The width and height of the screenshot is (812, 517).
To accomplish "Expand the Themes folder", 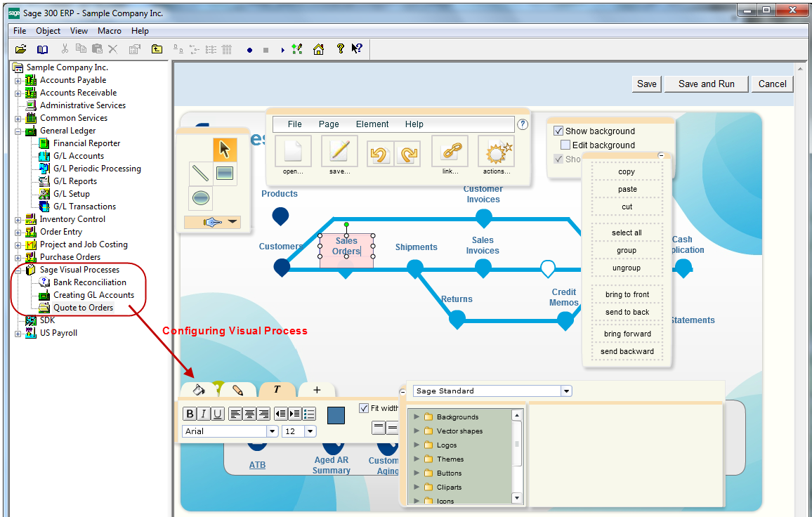I will (x=417, y=459).
